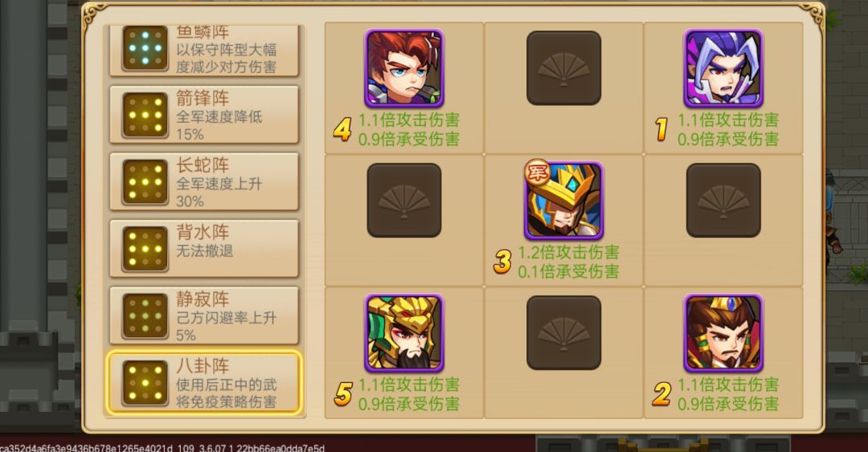Image resolution: width=868 pixels, height=452 pixels.
Task: Choose the 长蛇阵 formation
Action: click(x=204, y=181)
